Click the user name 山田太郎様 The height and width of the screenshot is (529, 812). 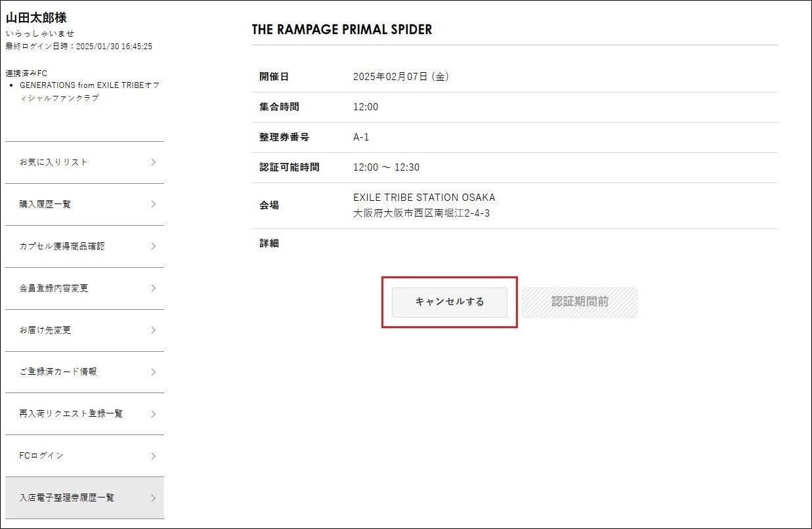tap(36, 18)
